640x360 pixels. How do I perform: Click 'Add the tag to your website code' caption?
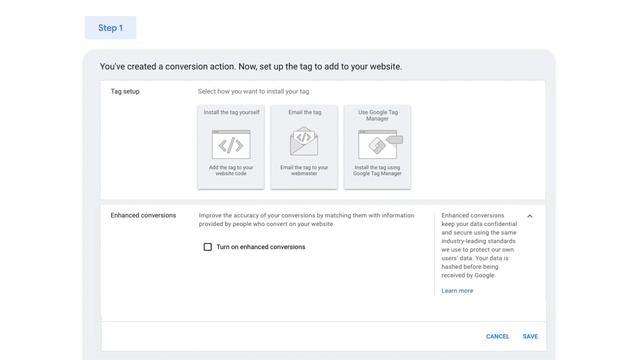[231, 170]
